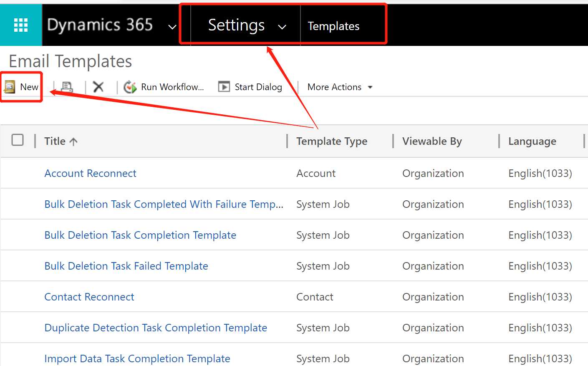Click the New button label

(x=29, y=87)
